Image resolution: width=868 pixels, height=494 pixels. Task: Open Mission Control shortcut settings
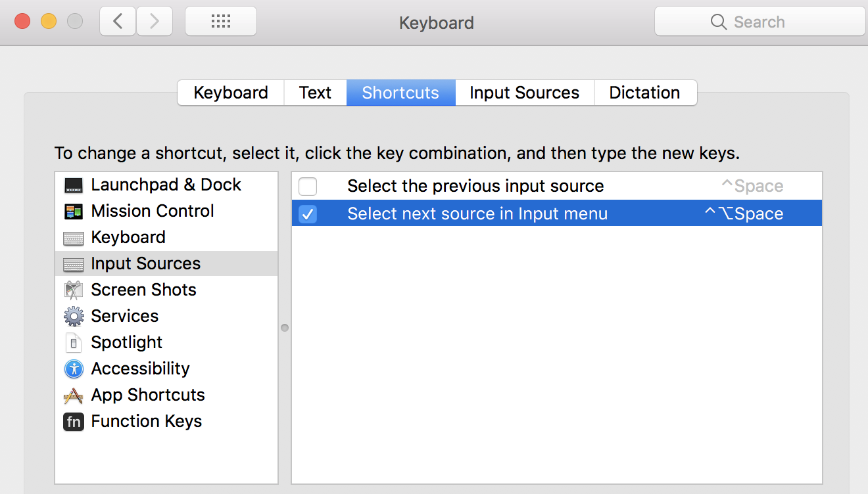[x=73, y=211]
